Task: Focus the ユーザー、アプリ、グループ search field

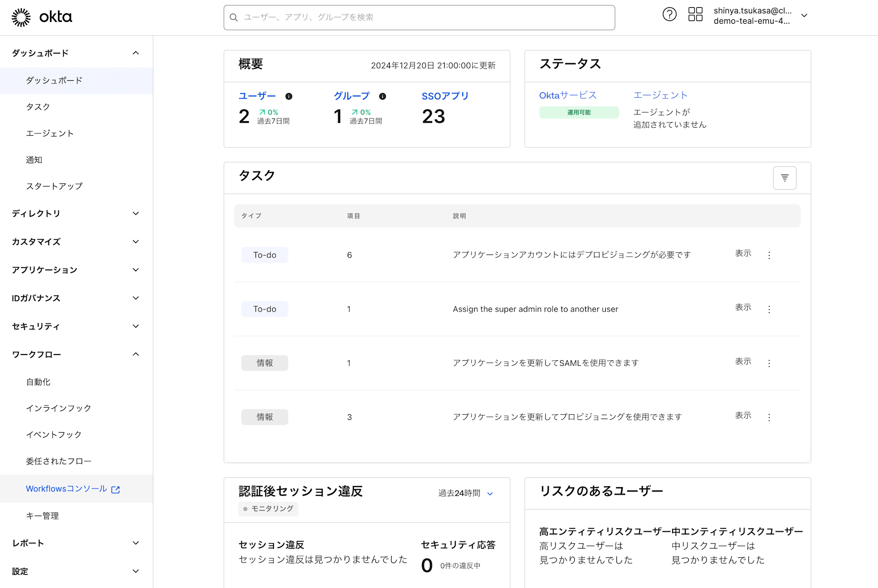Action: click(x=419, y=18)
